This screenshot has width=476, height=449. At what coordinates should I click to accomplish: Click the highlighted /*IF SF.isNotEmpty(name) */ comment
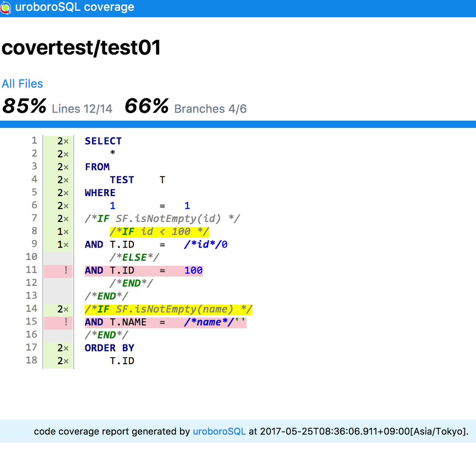[x=169, y=309]
